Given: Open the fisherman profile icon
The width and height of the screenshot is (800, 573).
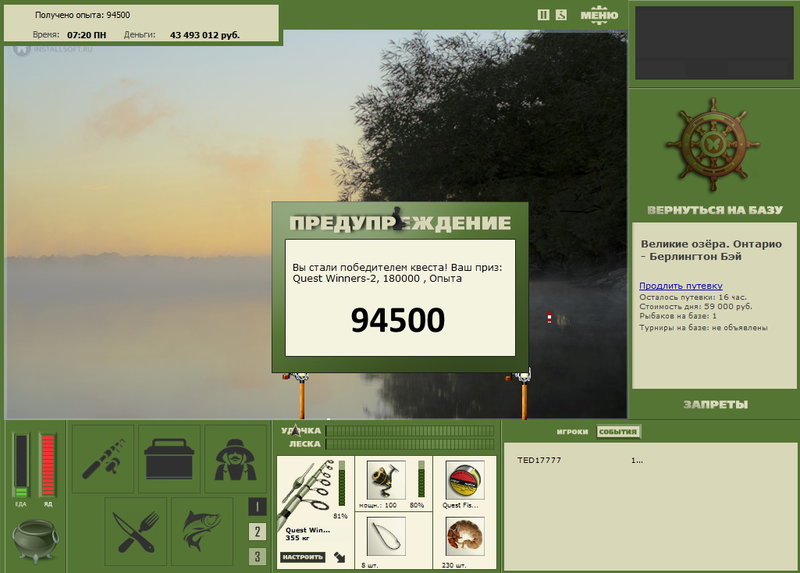Looking at the screenshot, I should (235, 458).
